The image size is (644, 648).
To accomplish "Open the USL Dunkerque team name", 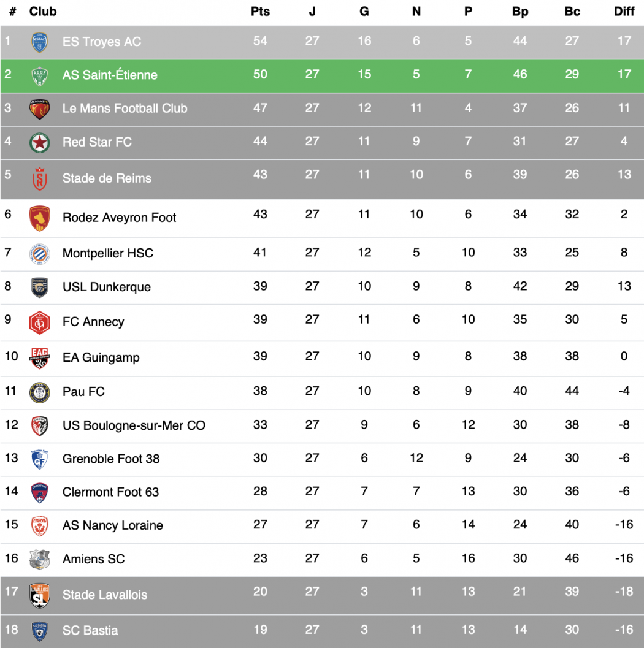I will tap(107, 287).
